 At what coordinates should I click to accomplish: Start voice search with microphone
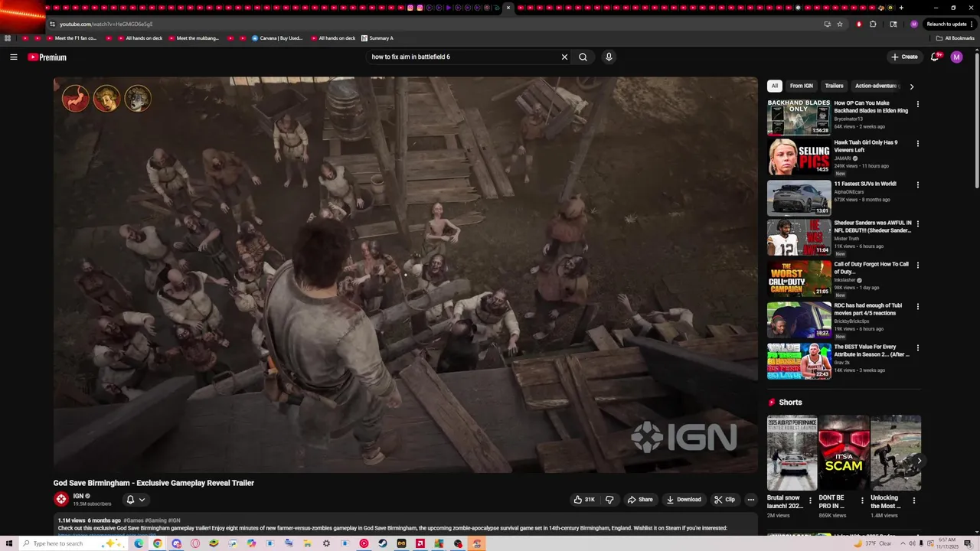point(609,57)
